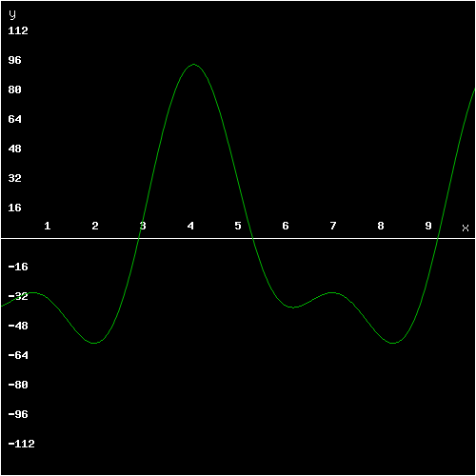Click the y-axis label 96
This screenshot has height=476, width=476.
pyautogui.click(x=15, y=60)
